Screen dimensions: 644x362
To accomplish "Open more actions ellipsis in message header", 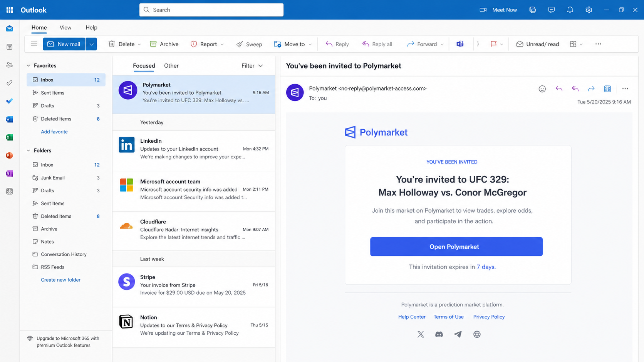I will pyautogui.click(x=625, y=89).
